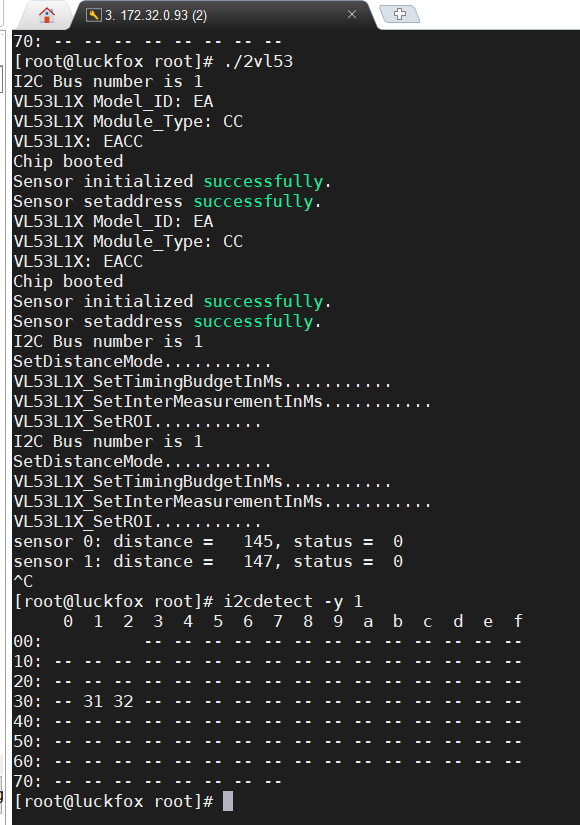
Task: Click the first 'Chip booted' line
Action: (68, 162)
